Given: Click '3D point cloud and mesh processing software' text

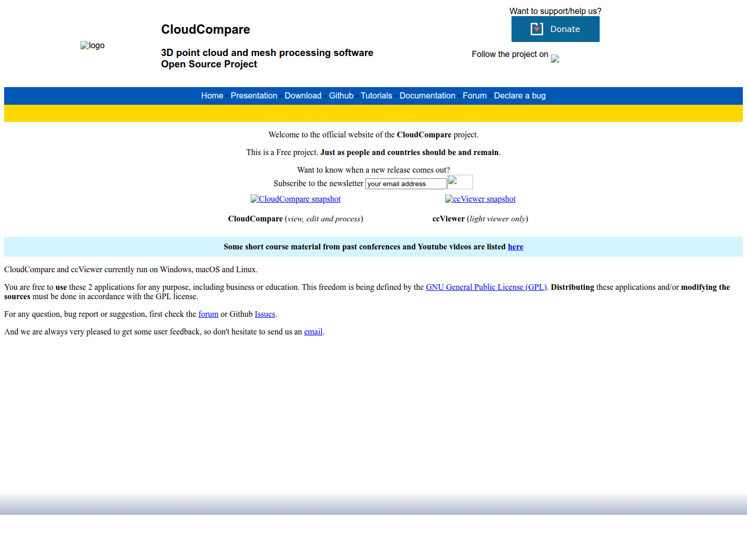Looking at the screenshot, I should (267, 53).
